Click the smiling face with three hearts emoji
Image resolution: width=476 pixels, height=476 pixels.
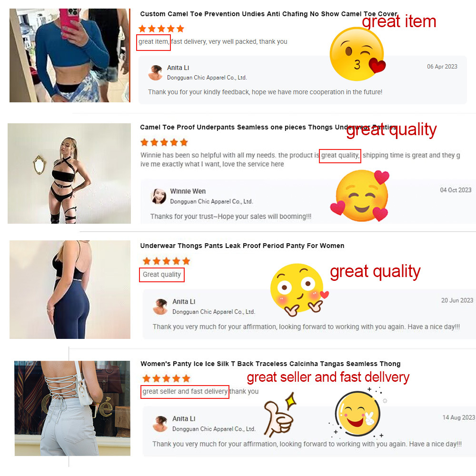pyautogui.click(x=360, y=195)
